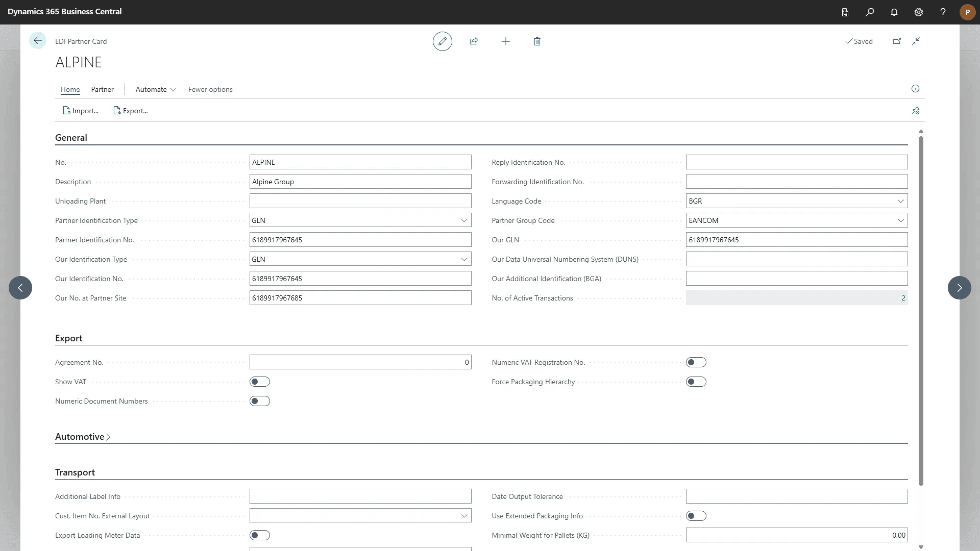The image size is (980, 551).
Task: Toggle edit mode with pencil icon
Action: pos(443,41)
